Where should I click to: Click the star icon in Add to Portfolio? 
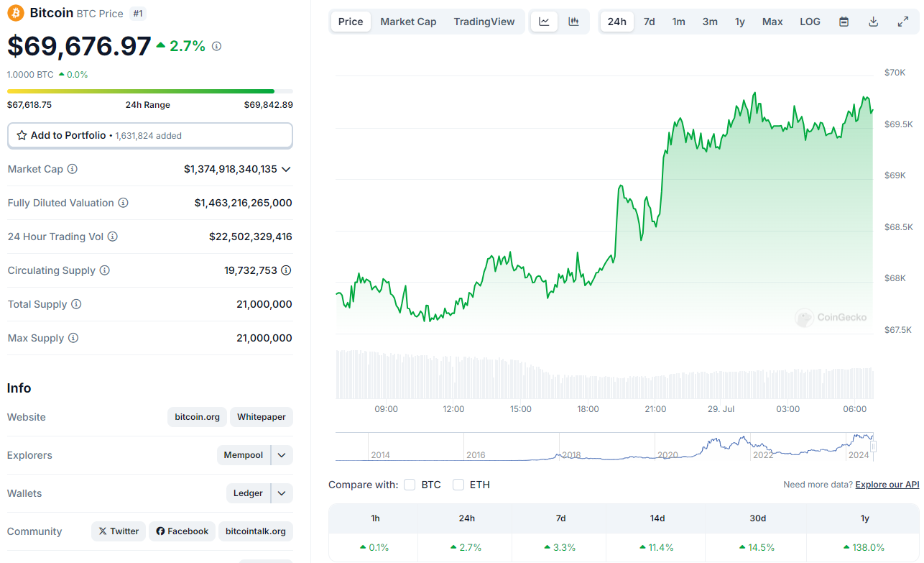point(22,135)
